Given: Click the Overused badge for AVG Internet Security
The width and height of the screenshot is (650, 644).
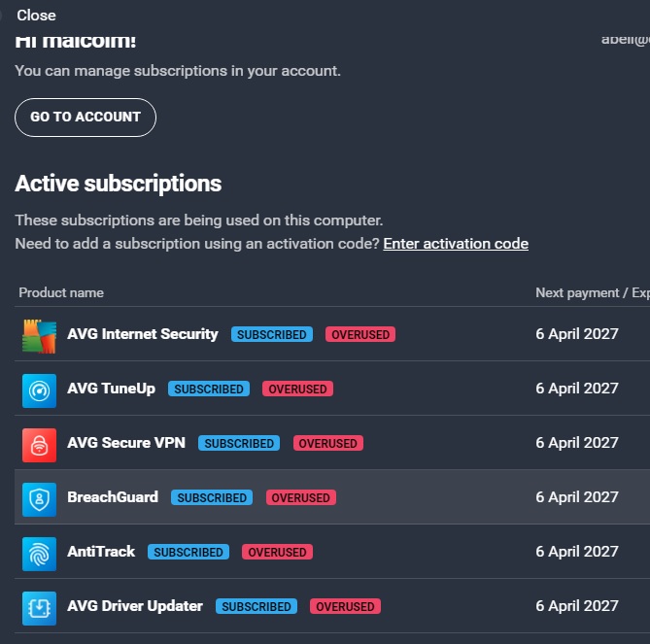Looking at the screenshot, I should coord(360,334).
